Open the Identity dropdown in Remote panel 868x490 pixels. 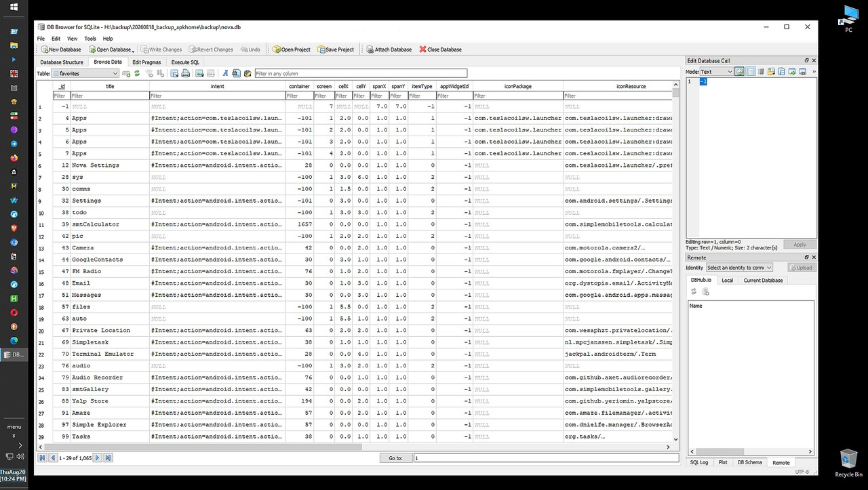738,268
